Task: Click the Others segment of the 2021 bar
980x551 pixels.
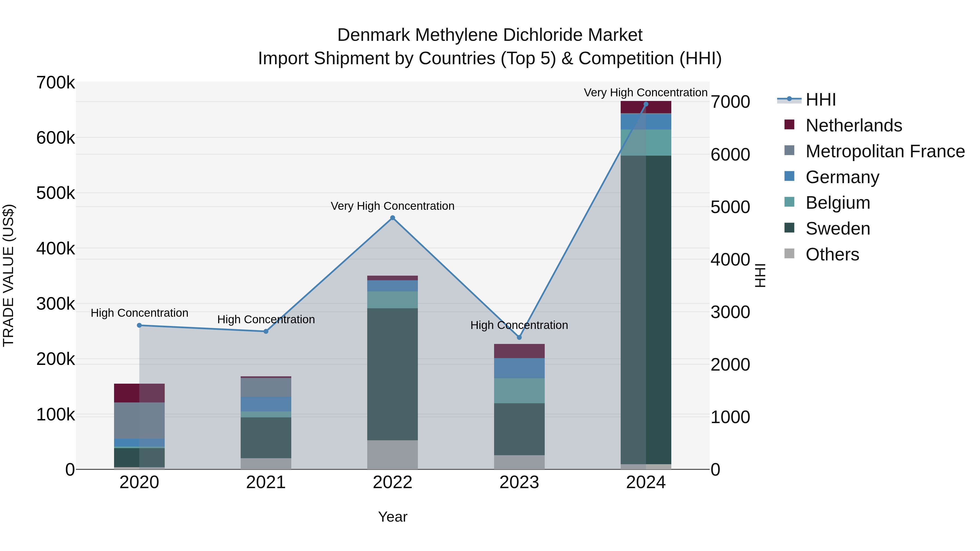Action: pyautogui.click(x=266, y=464)
